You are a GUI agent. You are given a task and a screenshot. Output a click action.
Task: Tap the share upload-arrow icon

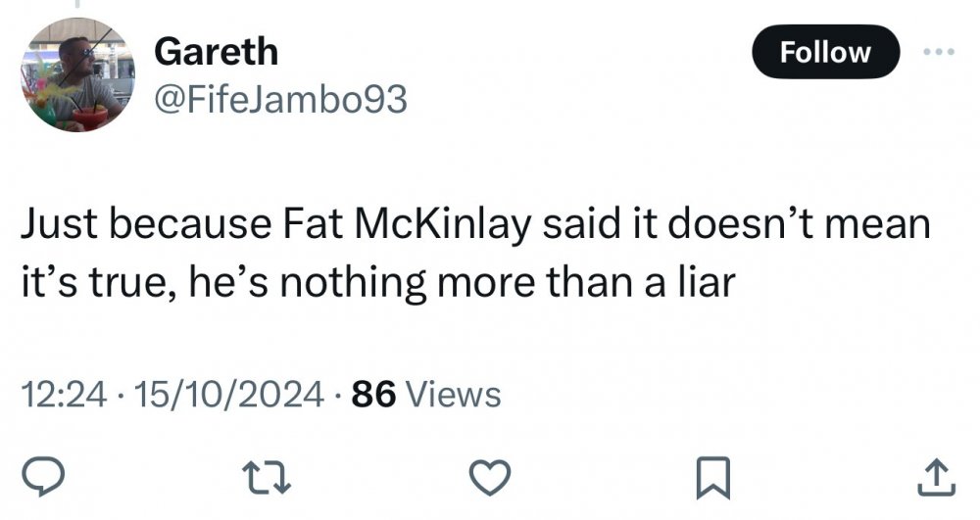pyautogui.click(x=936, y=478)
